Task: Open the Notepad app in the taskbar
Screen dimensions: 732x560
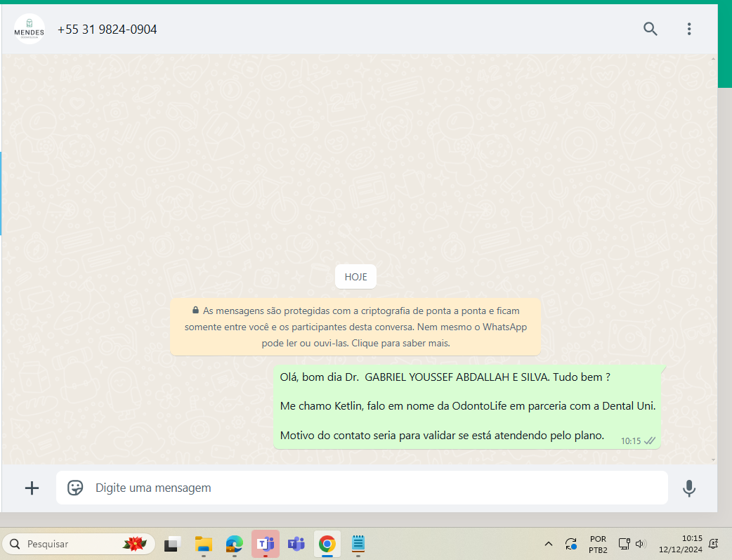Action: (x=358, y=544)
